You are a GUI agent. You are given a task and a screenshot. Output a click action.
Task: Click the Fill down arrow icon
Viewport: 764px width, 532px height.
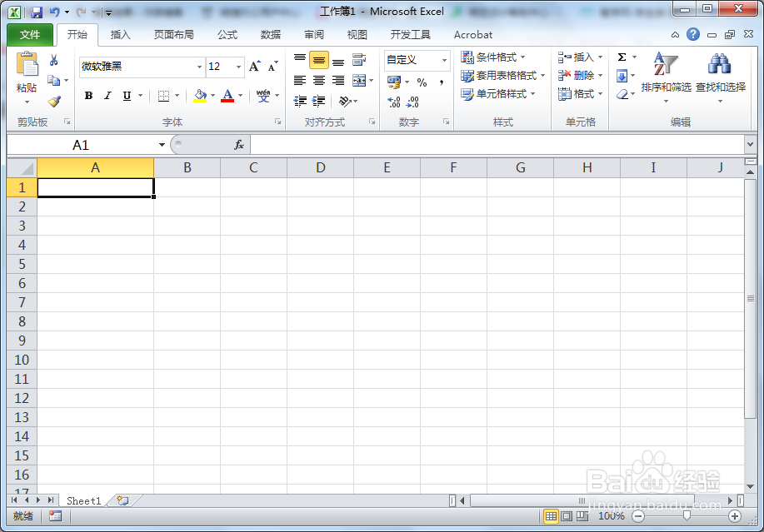tap(622, 76)
